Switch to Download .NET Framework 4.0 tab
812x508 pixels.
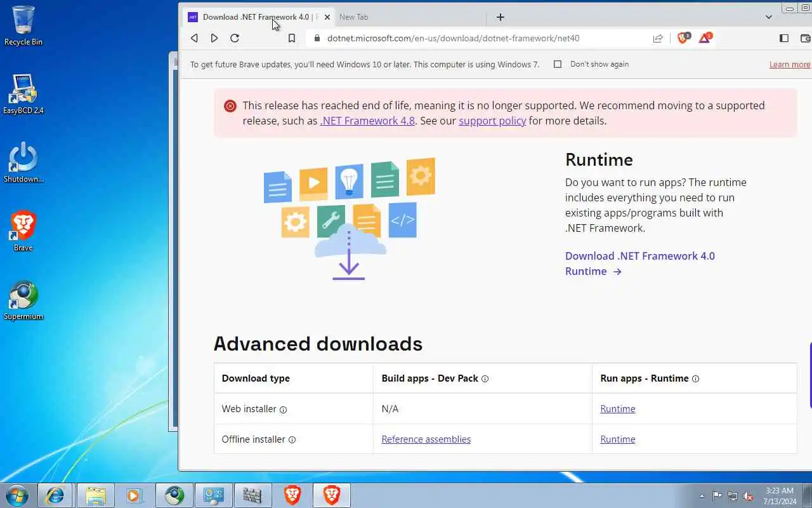[260, 17]
